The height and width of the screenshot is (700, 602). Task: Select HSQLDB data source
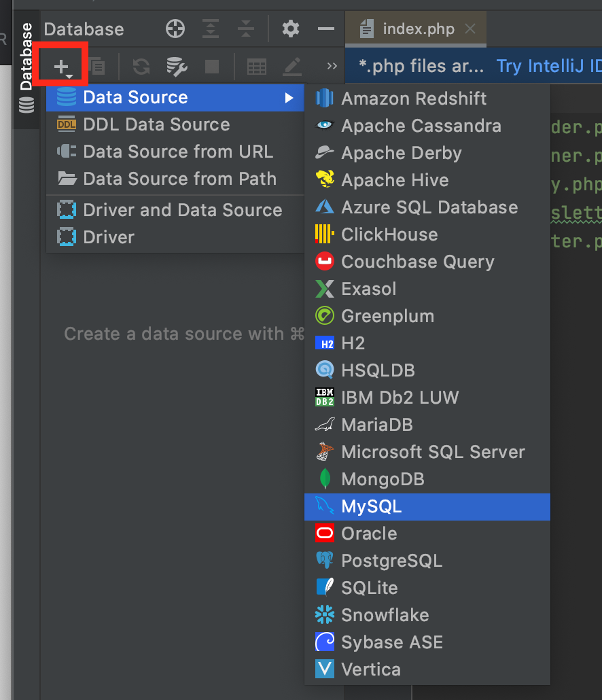tap(427, 370)
